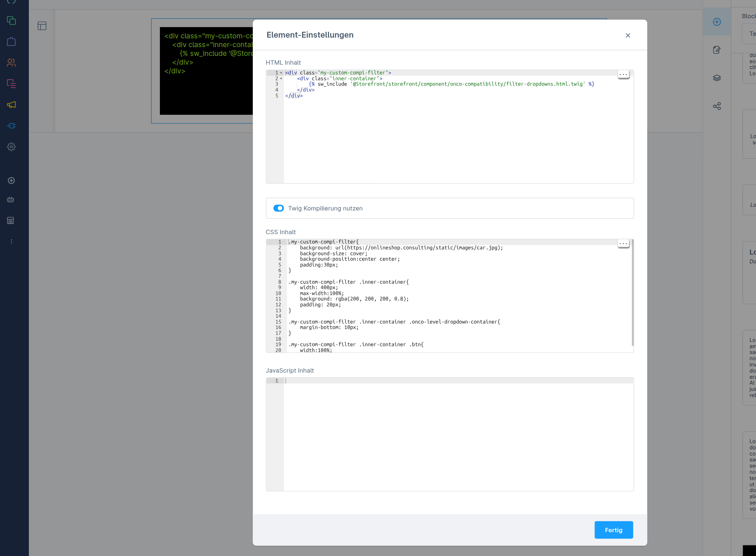Click the add sales channel plus icon
Image resolution: width=756 pixels, height=556 pixels.
(x=11, y=180)
